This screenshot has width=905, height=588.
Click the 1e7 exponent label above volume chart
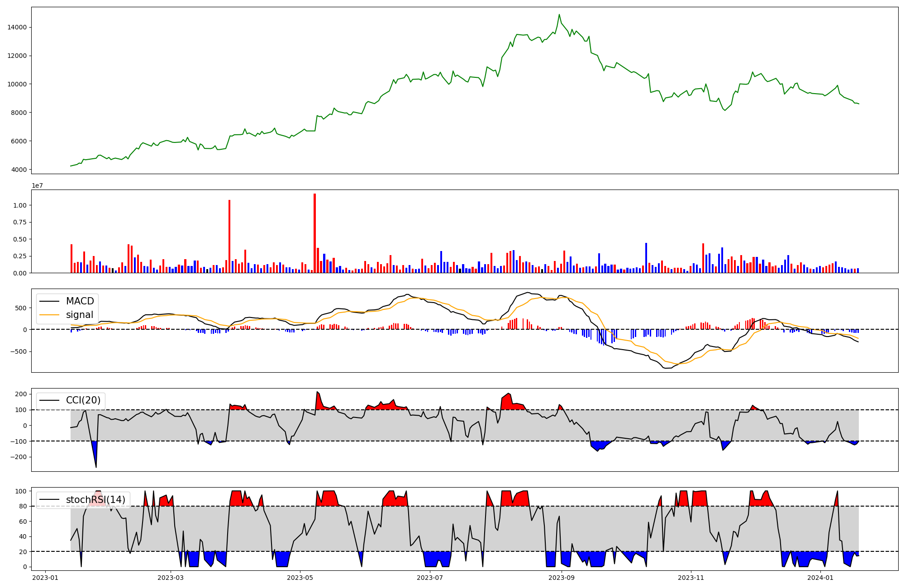37,185
